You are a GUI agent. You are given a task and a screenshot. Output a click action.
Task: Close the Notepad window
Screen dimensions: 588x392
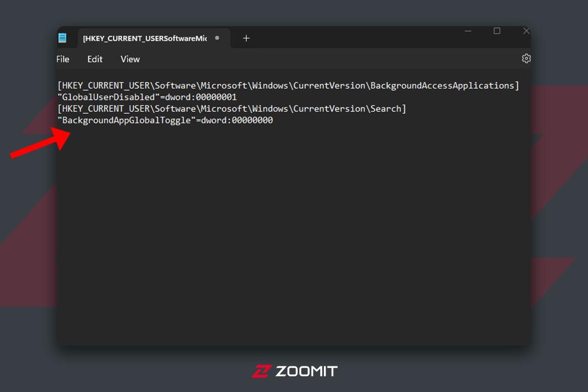[526, 30]
